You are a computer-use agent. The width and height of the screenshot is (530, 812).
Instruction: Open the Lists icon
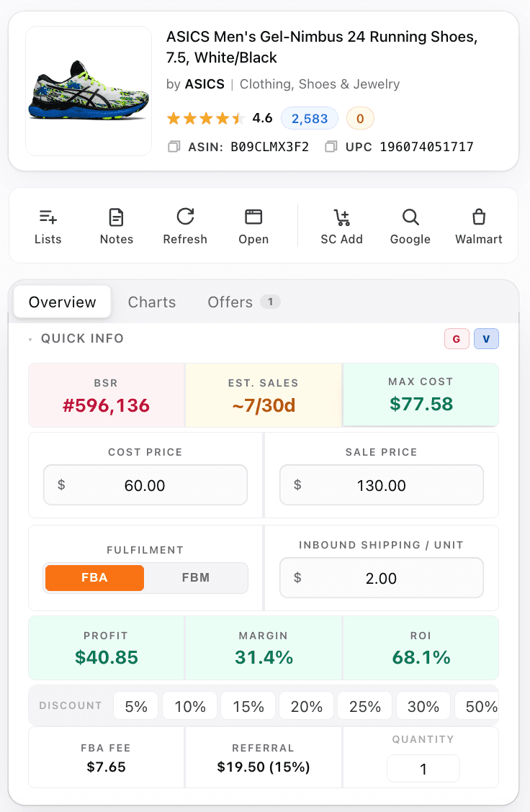pos(48,217)
